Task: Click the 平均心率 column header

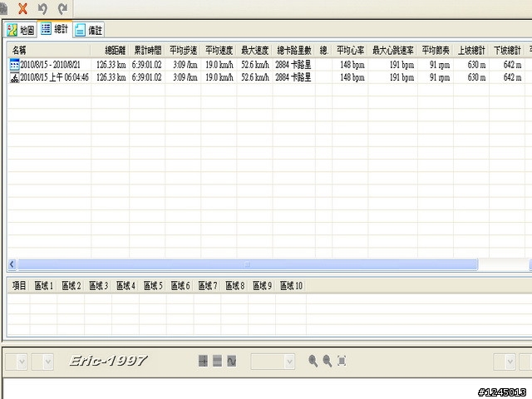Action: [350, 51]
